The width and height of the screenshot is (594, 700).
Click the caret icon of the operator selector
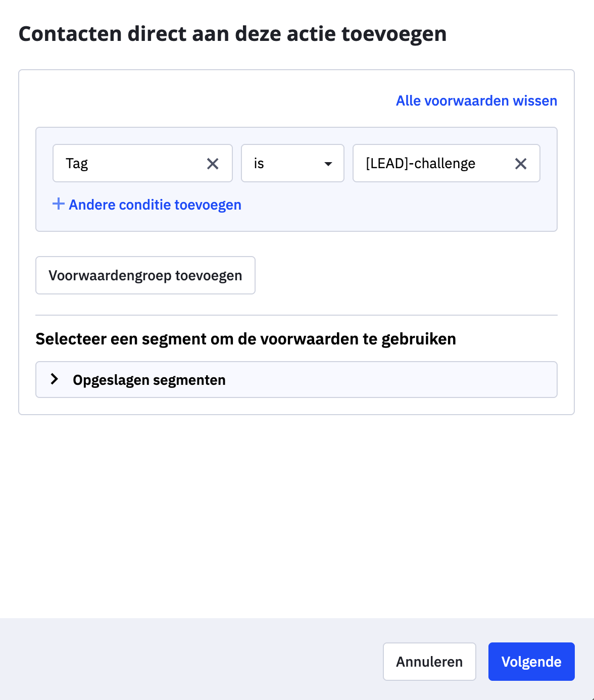[328, 164]
